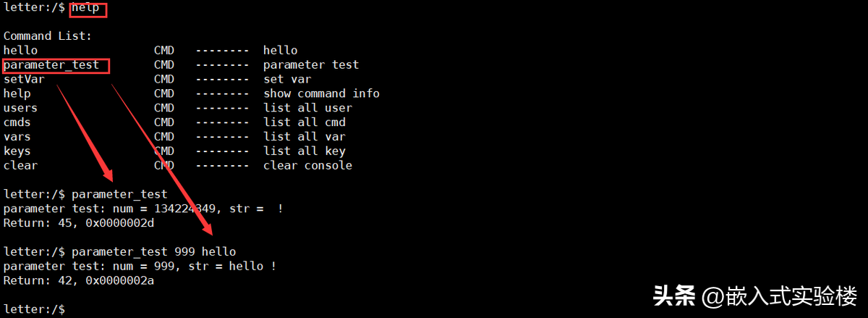Click the 'clear console' description

pos(307,166)
